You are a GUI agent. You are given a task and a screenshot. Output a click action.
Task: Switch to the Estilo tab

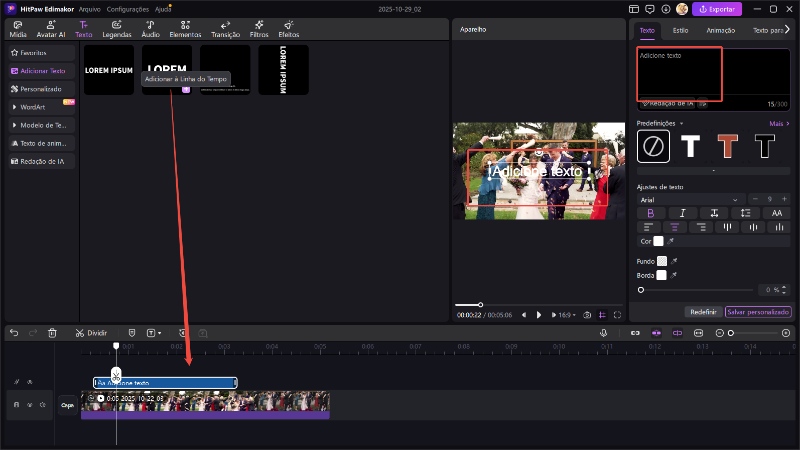681,30
